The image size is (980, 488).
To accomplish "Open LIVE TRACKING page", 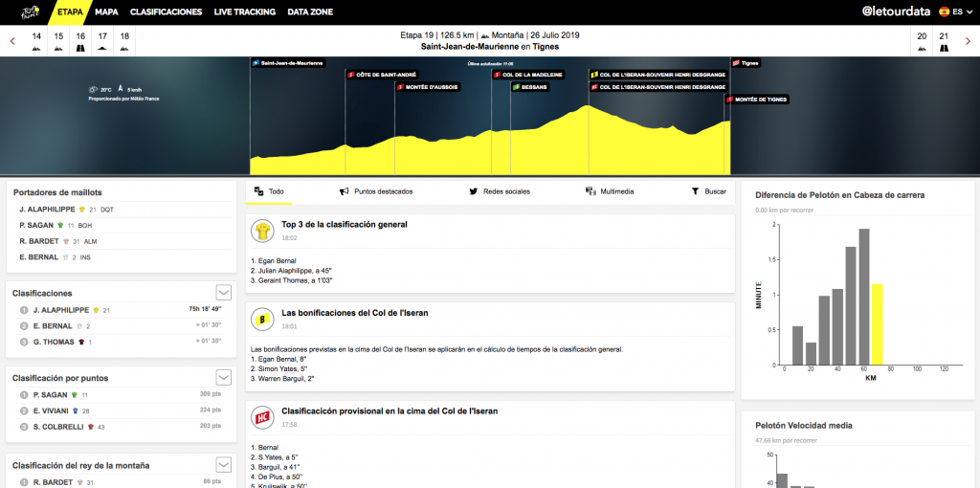I will pos(244,11).
